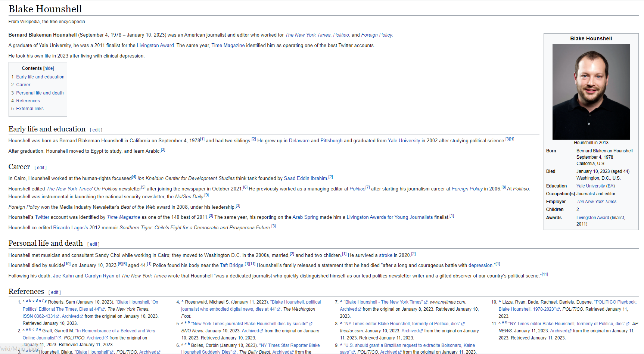
Task: Jump back via caret of reference 10
Action: [500, 302]
